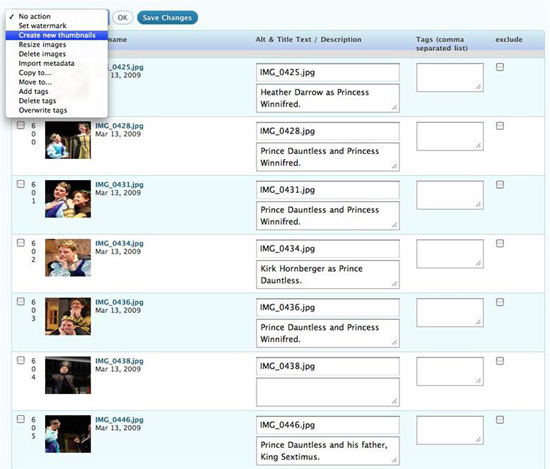Image resolution: width=550 pixels, height=469 pixels.
Task: Check exclude for IMG_0438.jpg
Action: (x=500, y=361)
